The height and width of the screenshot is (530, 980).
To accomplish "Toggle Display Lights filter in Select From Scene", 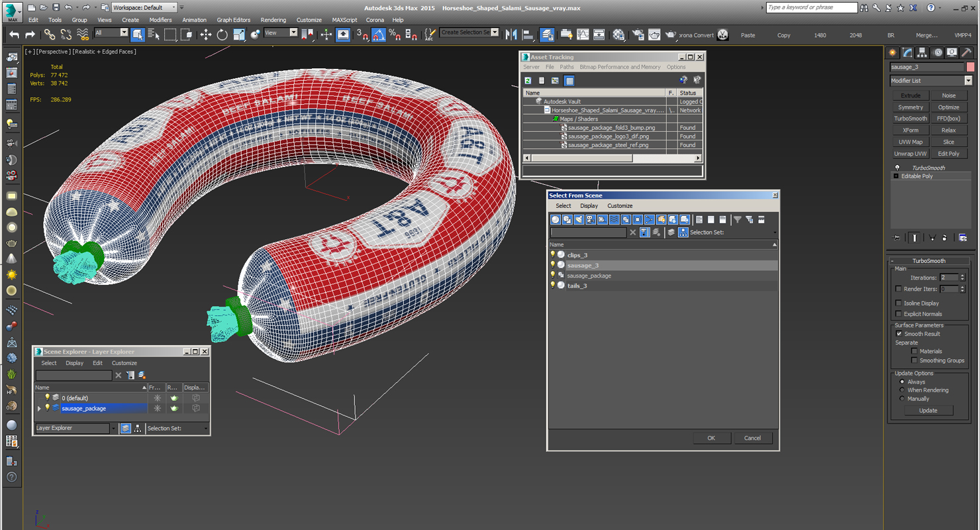I will point(579,219).
